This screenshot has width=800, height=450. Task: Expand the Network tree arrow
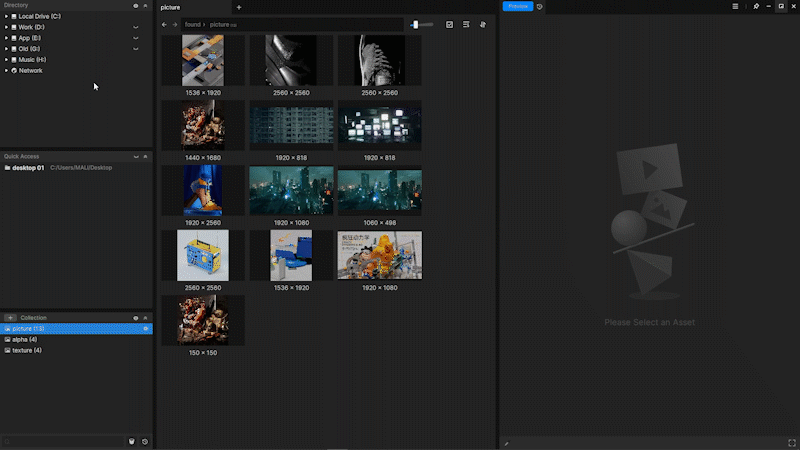pos(6,70)
